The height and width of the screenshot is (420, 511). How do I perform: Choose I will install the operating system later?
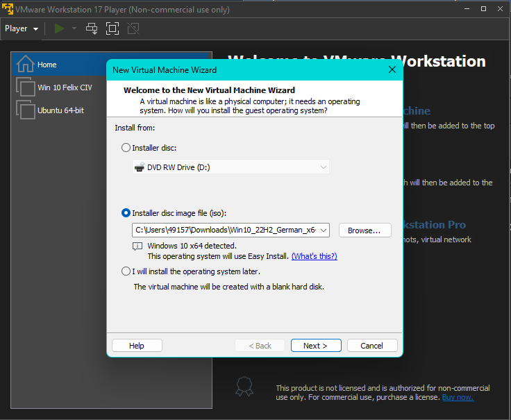tap(126, 271)
